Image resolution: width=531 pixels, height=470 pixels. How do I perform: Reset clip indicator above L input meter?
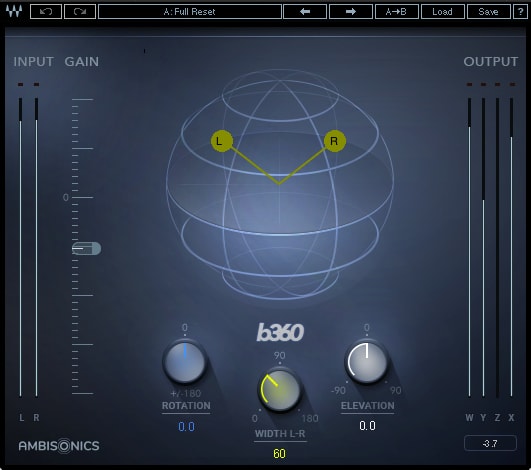point(21,84)
